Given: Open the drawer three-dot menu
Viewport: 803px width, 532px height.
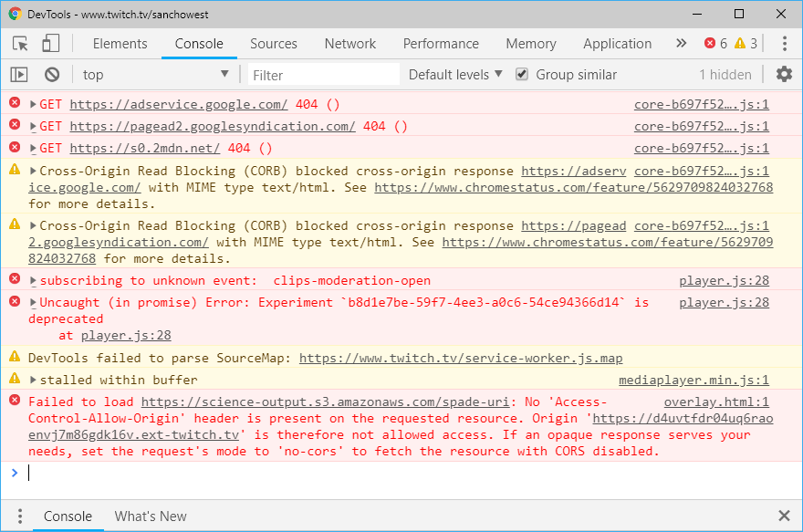Looking at the screenshot, I should pyautogui.click(x=20, y=516).
